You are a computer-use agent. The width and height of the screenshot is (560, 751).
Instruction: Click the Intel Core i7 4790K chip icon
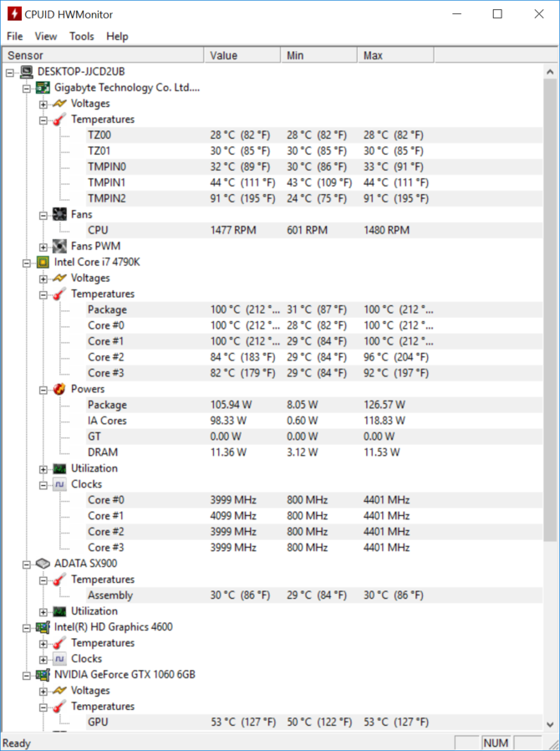43,262
